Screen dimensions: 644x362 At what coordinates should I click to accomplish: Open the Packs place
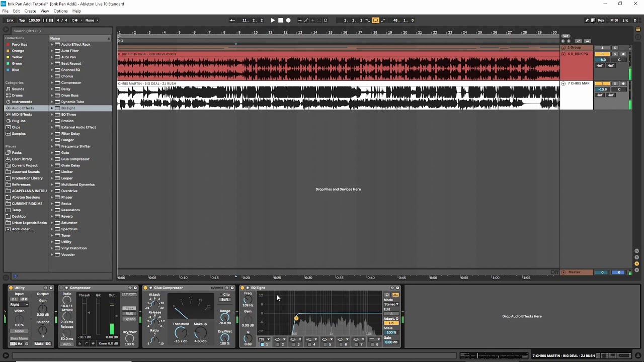(17, 152)
